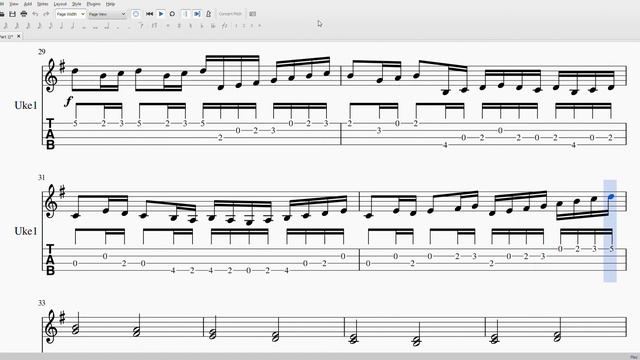The width and height of the screenshot is (640, 360).
Task: Open the View menu
Action: pos(13,4)
